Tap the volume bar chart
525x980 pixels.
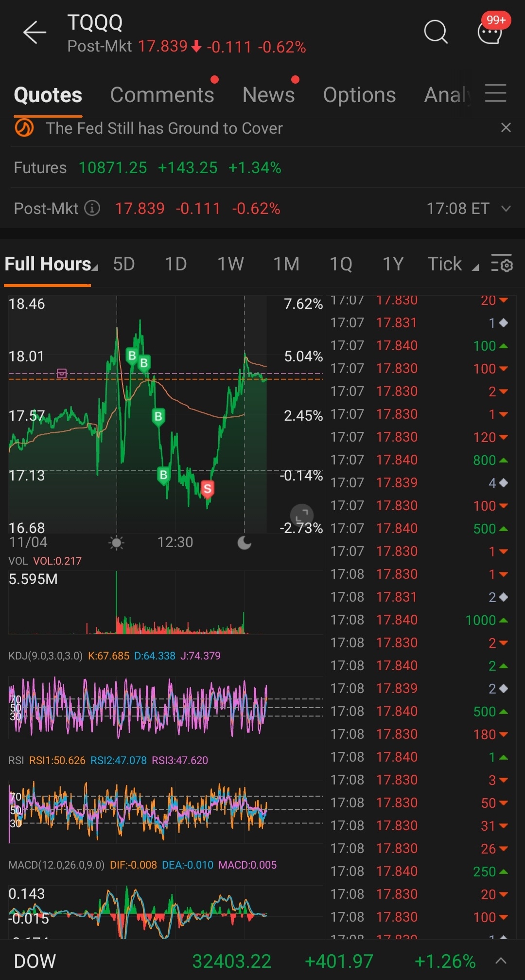[x=165, y=603]
